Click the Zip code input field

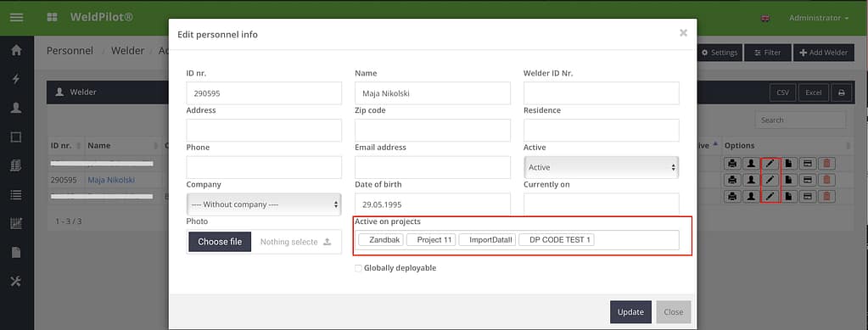433,130
